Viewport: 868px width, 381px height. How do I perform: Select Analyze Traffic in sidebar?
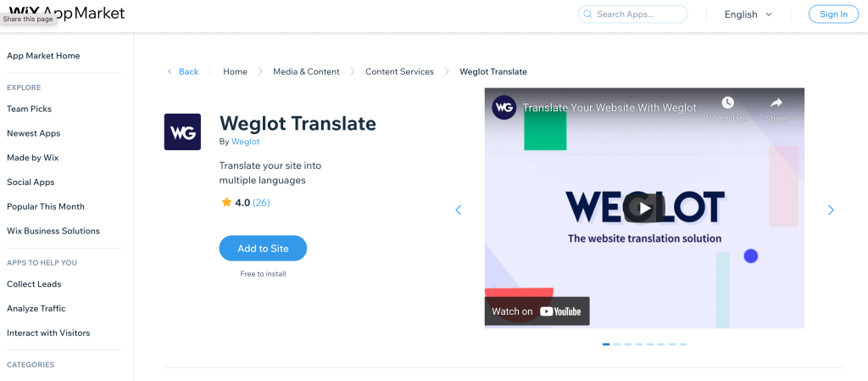tap(36, 308)
